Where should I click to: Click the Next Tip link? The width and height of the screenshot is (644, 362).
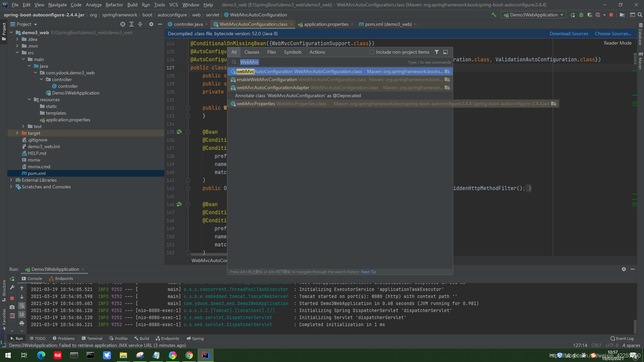(x=368, y=272)
